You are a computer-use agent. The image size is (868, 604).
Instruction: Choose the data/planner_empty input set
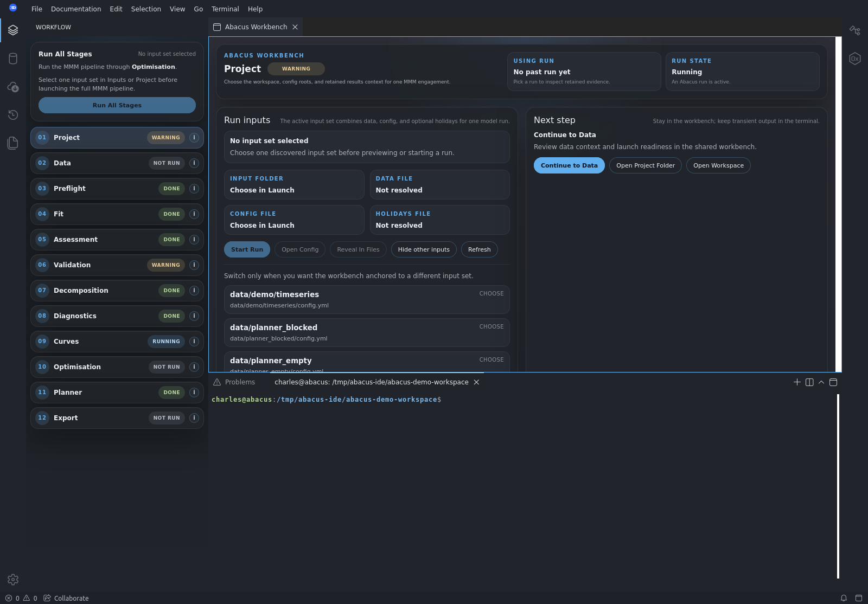(x=367, y=362)
